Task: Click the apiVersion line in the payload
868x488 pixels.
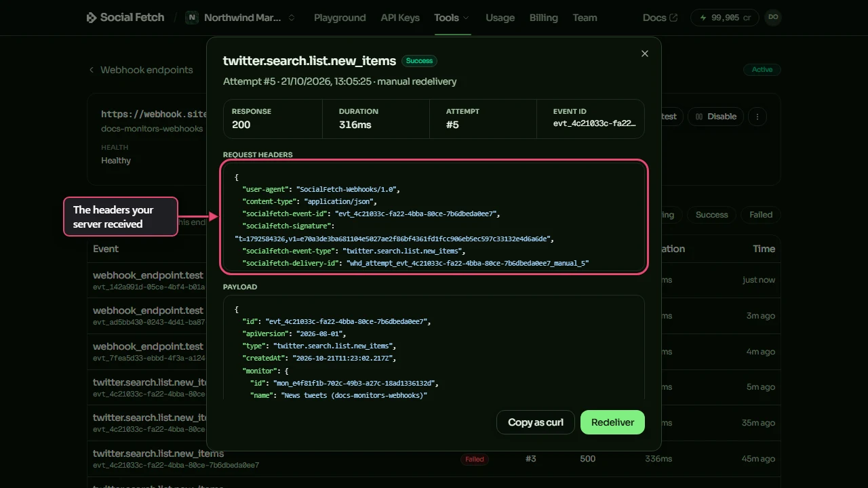Action: (x=294, y=333)
